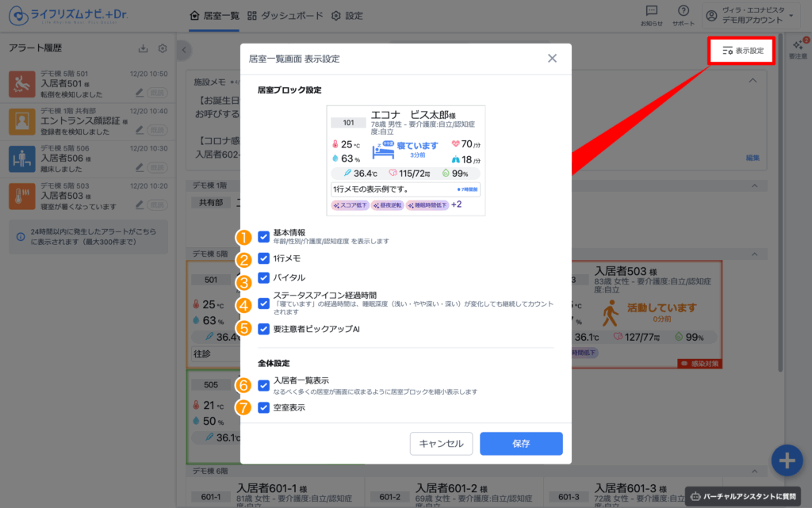
Task: Click the blue plus floating button
Action: pos(786,460)
